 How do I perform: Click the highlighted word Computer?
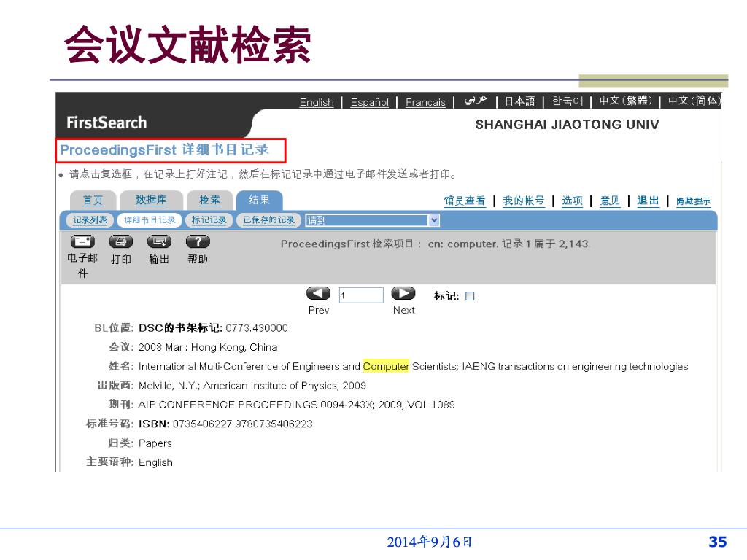[x=386, y=366]
